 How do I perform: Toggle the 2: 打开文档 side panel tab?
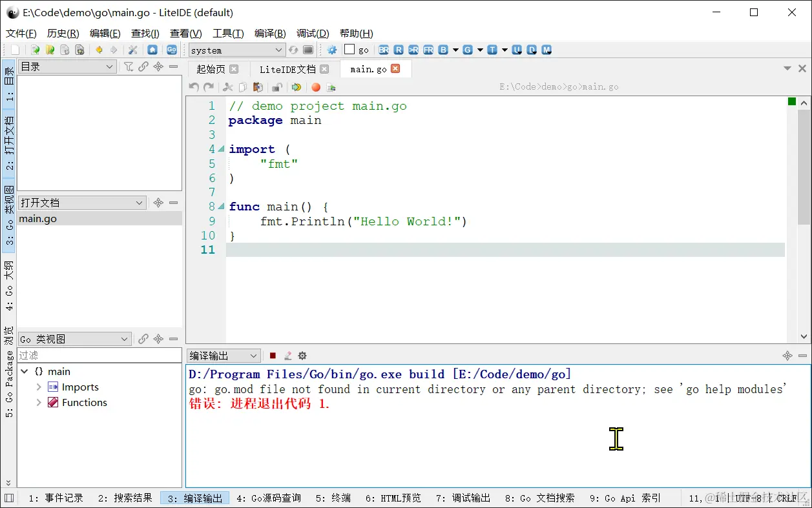pos(9,143)
